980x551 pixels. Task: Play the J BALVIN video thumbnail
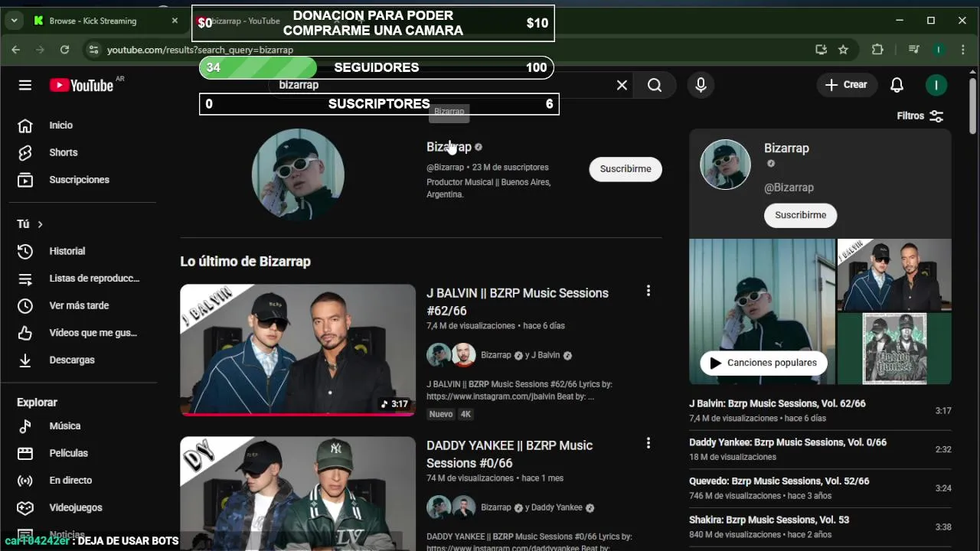coord(298,350)
